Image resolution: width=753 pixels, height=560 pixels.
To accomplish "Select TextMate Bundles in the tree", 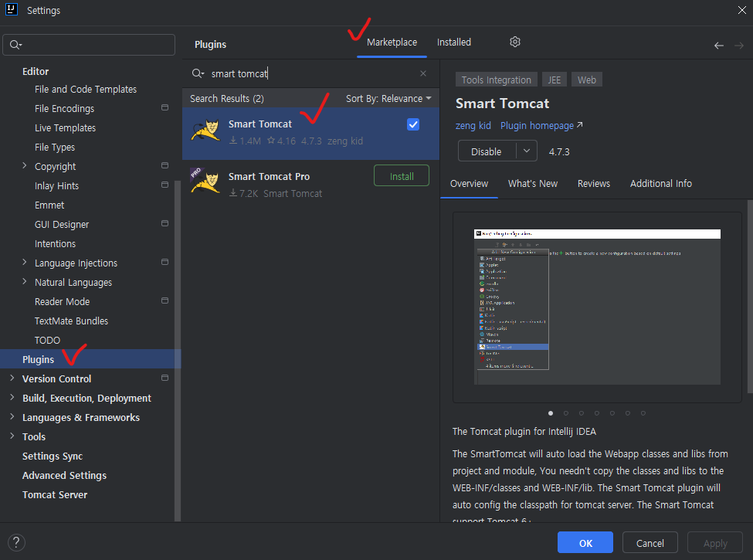I will 71,321.
